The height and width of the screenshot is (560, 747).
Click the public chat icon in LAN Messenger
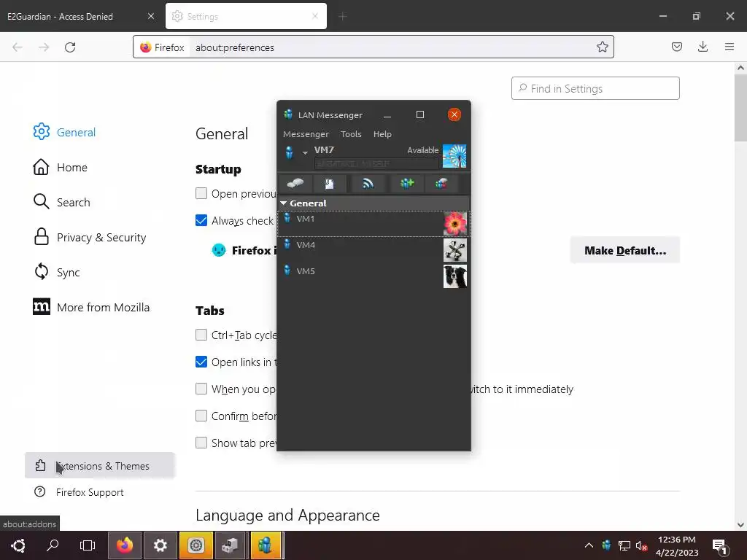[x=441, y=183]
